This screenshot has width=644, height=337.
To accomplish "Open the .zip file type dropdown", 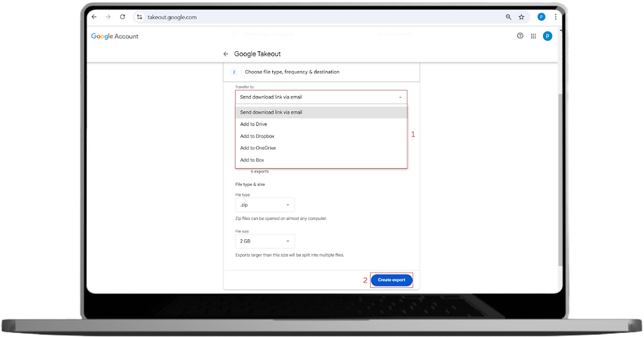I will (x=265, y=205).
